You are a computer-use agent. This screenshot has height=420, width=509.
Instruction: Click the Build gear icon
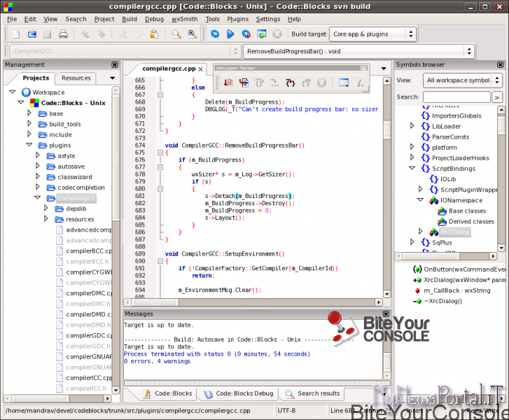click(x=215, y=34)
